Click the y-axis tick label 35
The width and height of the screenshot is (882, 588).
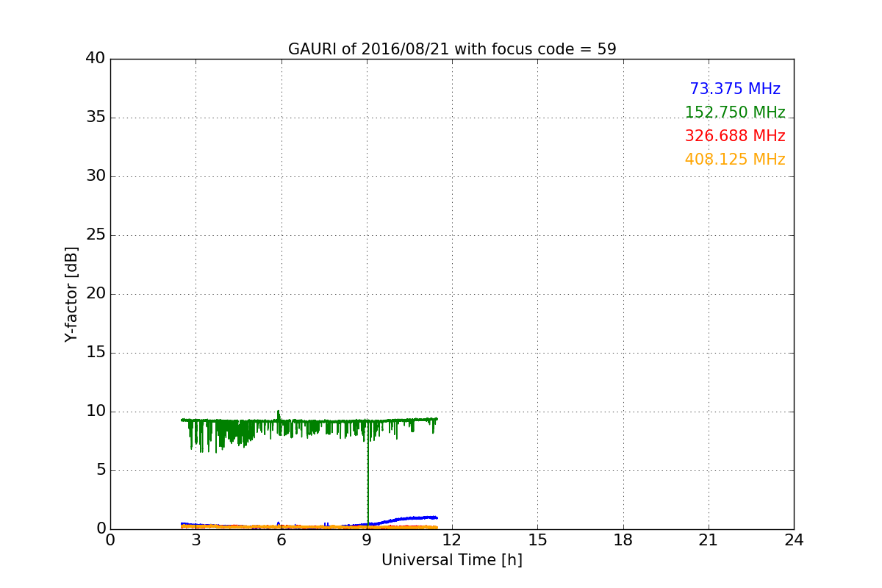(x=96, y=118)
